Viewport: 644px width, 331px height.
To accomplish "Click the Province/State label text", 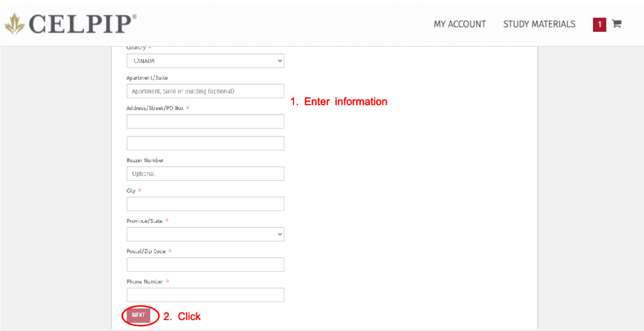I will 144,221.
